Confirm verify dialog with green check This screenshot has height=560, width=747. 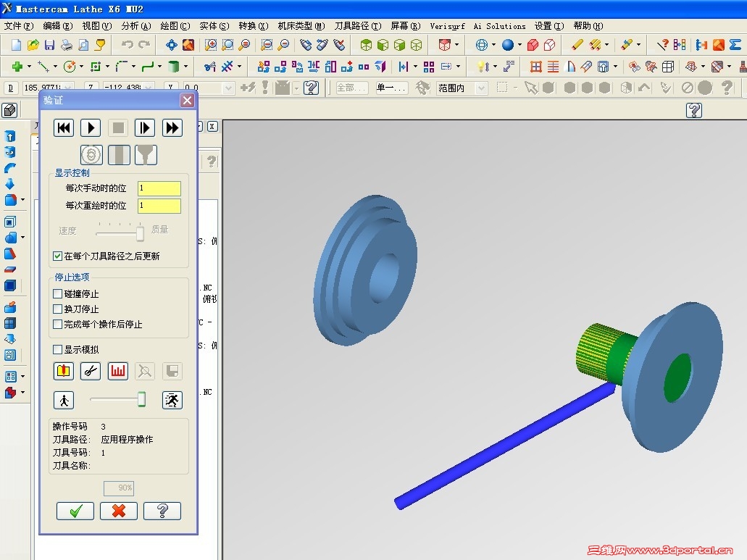75,511
